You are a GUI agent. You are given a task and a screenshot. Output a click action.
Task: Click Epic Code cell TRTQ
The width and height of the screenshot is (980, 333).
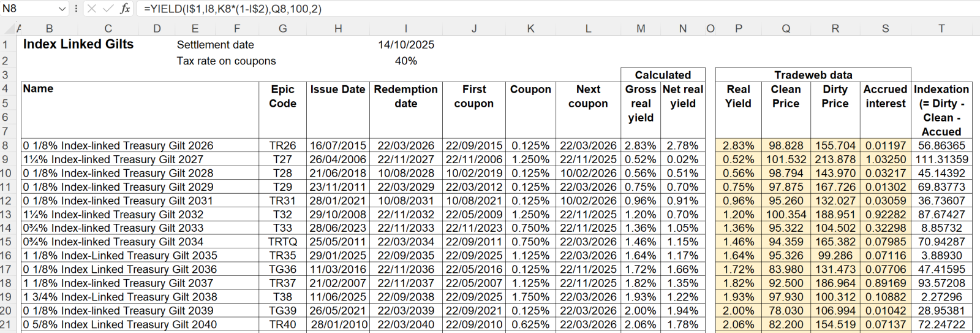click(x=282, y=242)
